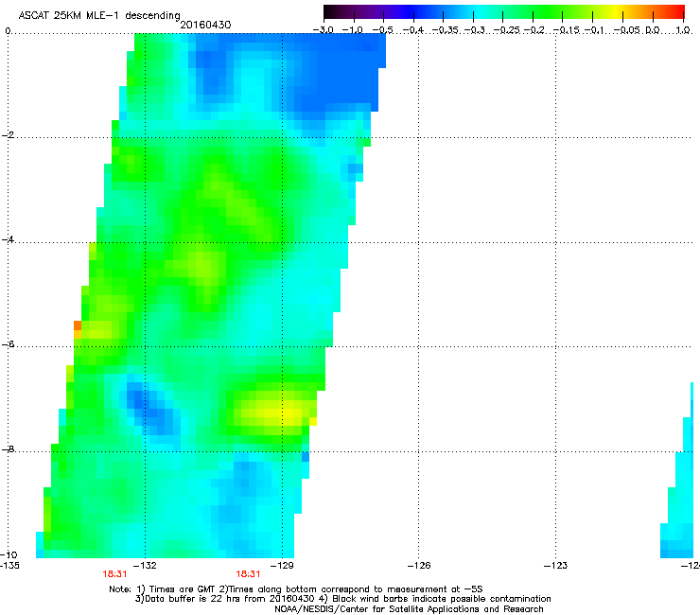Click the longitude axis label -135
Image resolution: width=700 pixels, height=615 pixels.
point(9,566)
